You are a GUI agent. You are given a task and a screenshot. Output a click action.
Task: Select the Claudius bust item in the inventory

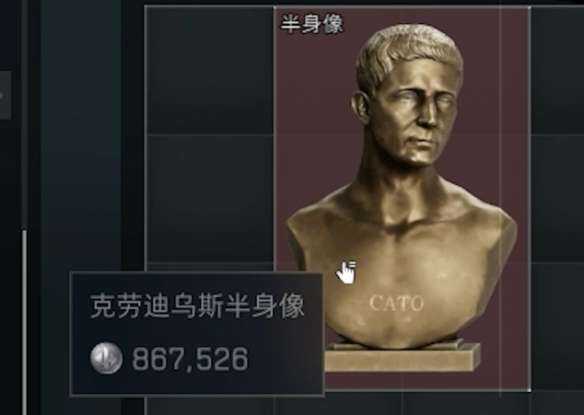pyautogui.click(x=402, y=198)
